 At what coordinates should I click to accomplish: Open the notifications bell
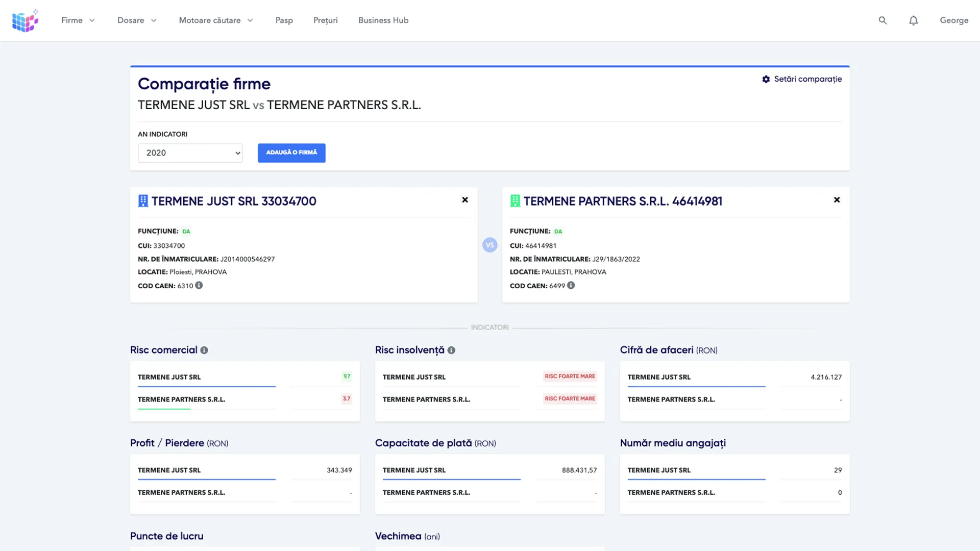point(914,20)
